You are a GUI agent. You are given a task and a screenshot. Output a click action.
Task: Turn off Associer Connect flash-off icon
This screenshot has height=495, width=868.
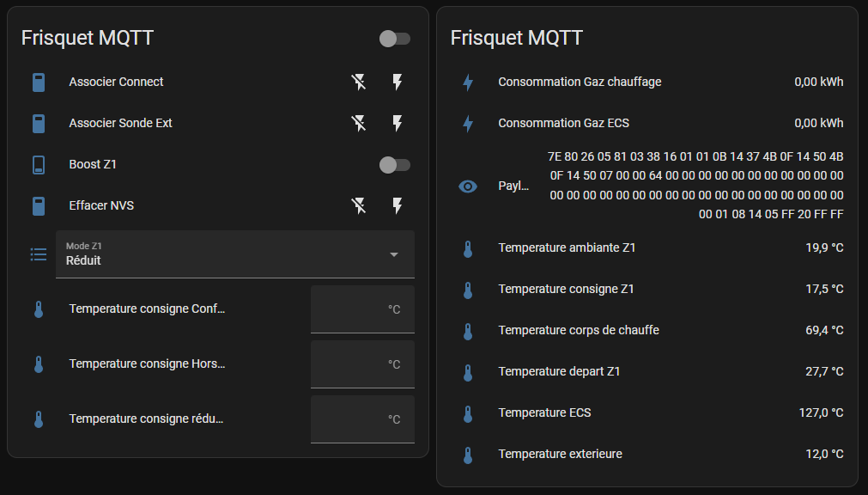[x=359, y=82]
